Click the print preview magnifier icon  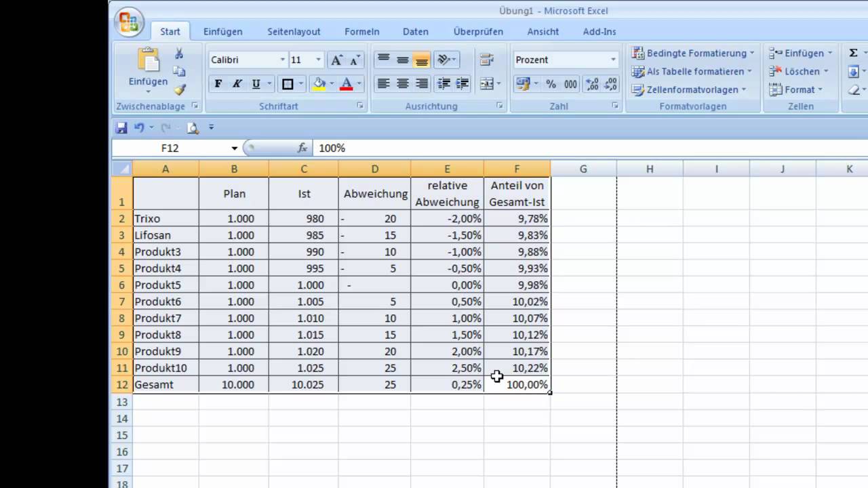coord(193,127)
